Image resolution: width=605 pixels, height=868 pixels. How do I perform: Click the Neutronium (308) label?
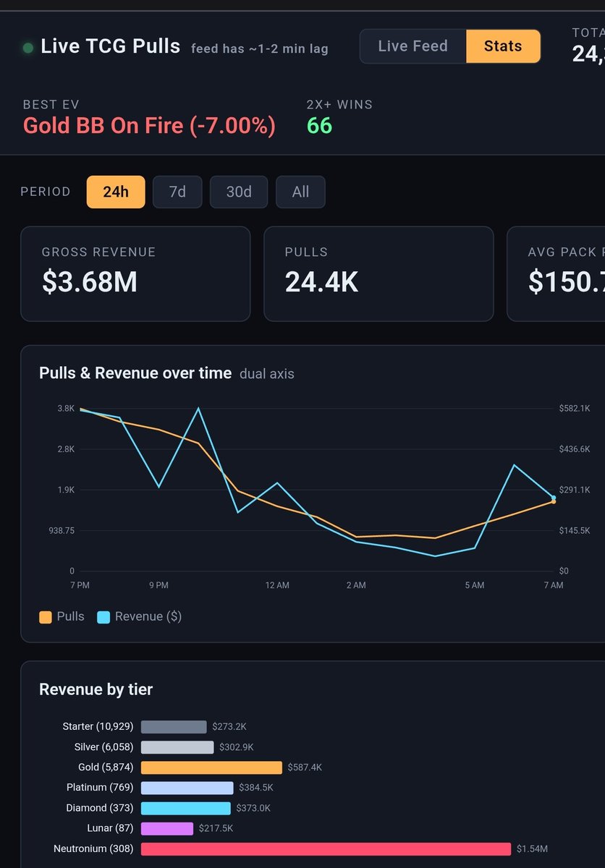[93, 848]
